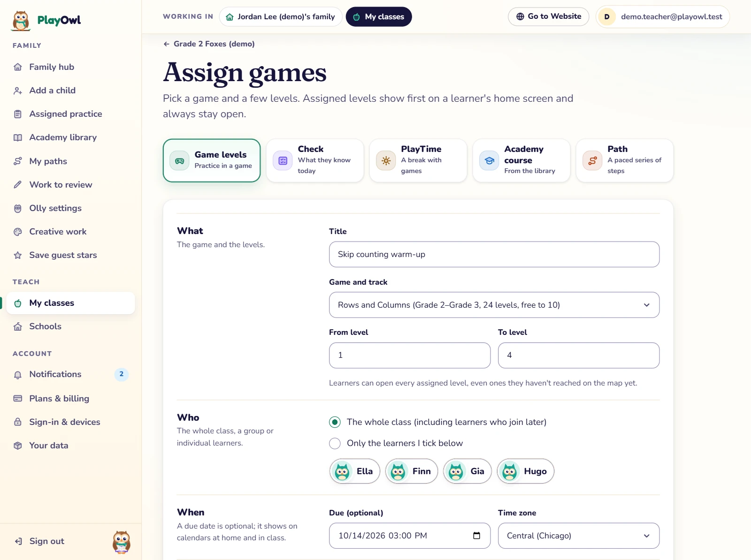Click the Title field reading Skip counting warm-up
The width and height of the screenshot is (751, 560).
tap(494, 254)
